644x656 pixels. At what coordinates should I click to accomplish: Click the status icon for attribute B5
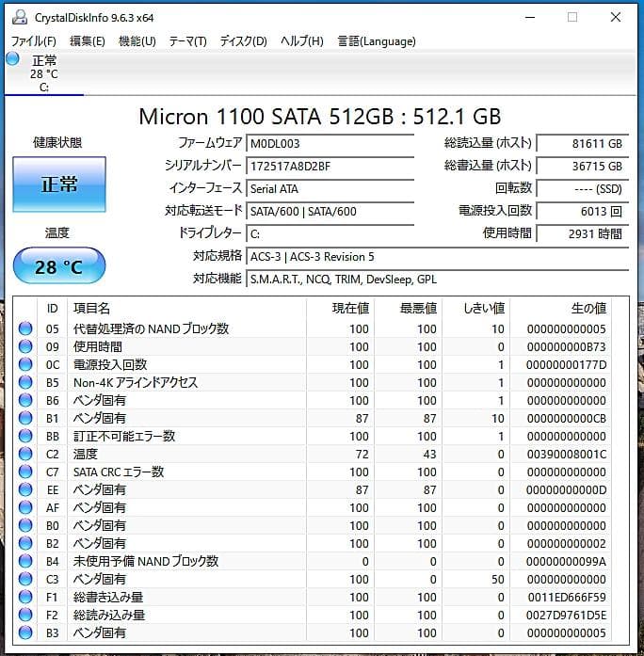[25, 382]
